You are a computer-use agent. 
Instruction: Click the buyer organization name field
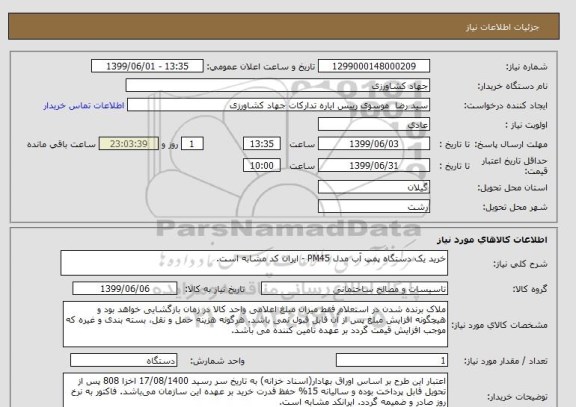[x=278, y=86]
